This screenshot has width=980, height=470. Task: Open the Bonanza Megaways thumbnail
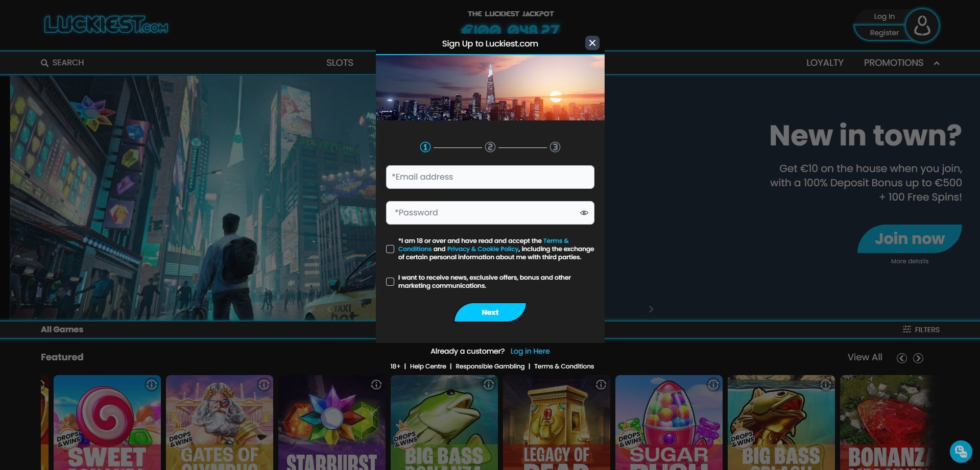pyautogui.click(x=888, y=423)
